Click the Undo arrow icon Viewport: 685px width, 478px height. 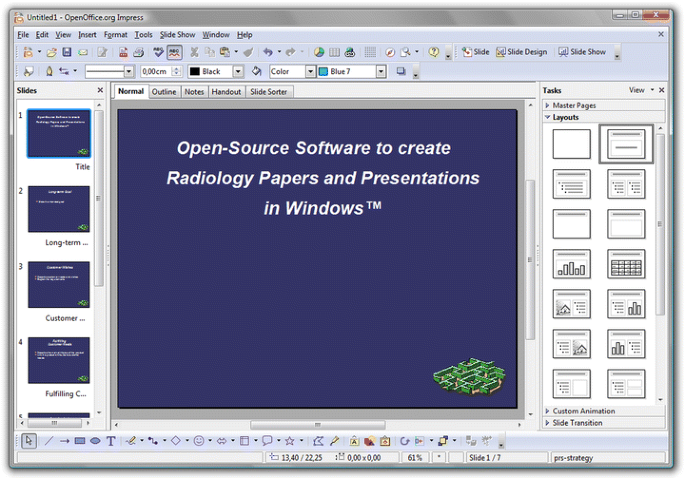click(267, 52)
